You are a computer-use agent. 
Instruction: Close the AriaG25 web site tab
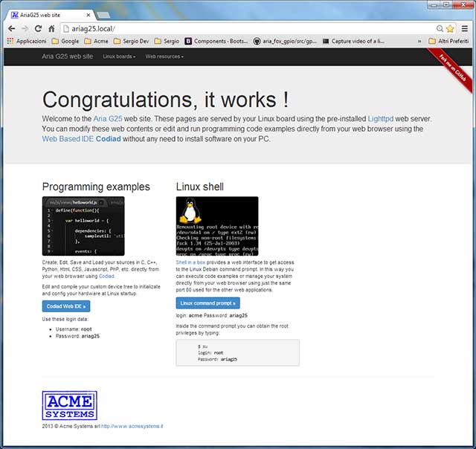[x=89, y=15]
